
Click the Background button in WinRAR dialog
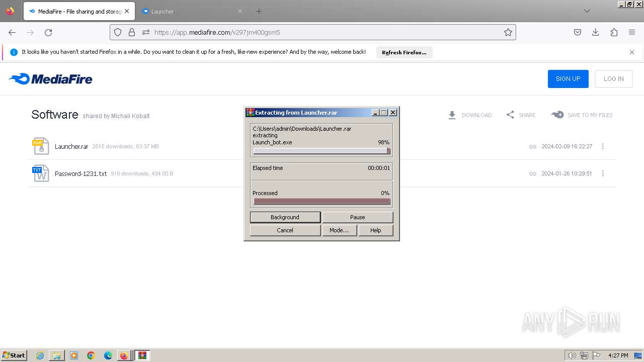point(285,217)
